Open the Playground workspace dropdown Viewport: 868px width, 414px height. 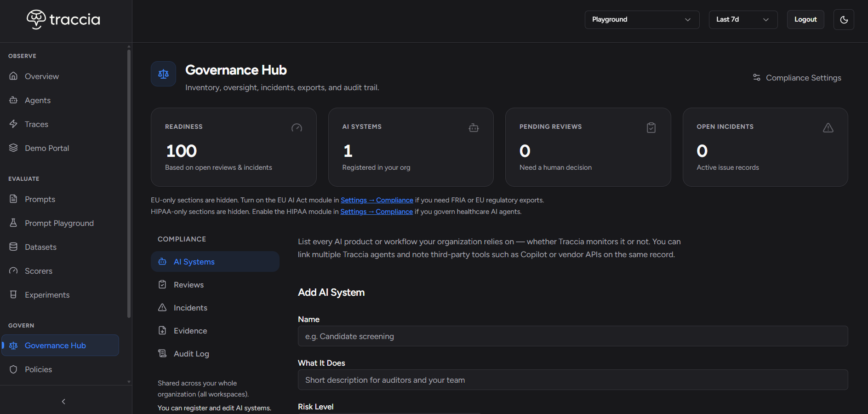[642, 19]
